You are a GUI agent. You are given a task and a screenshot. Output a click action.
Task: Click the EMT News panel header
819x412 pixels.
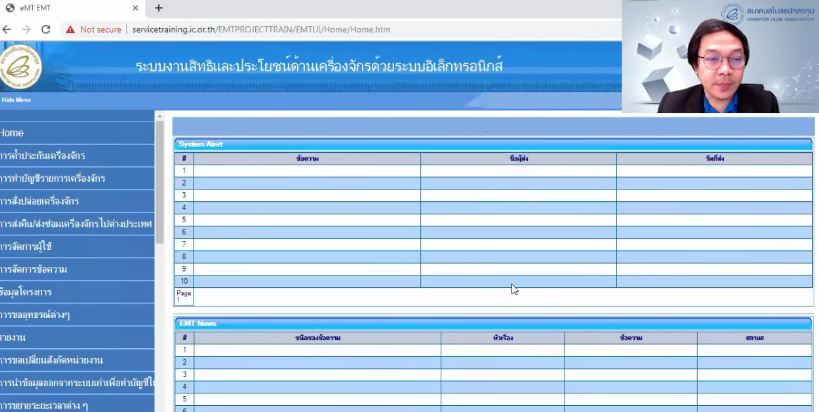click(493, 323)
